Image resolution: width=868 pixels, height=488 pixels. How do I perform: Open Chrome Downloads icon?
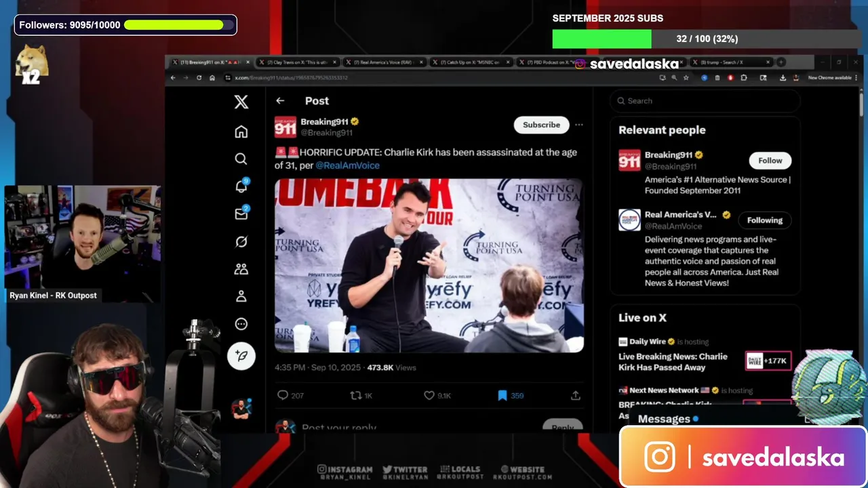click(783, 78)
